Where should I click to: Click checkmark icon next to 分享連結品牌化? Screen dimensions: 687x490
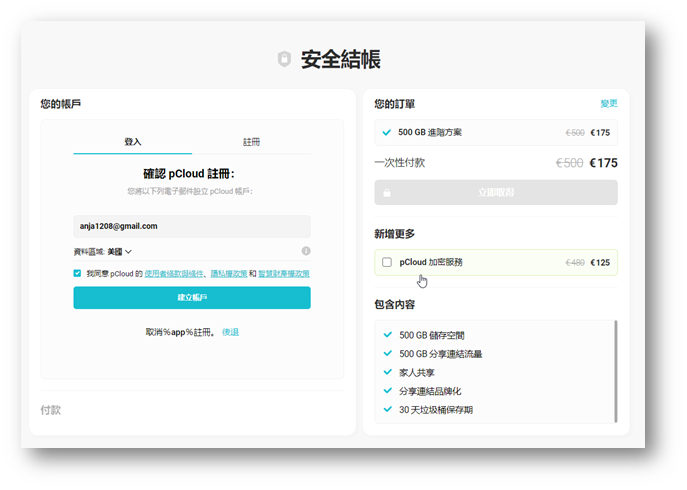coord(387,391)
